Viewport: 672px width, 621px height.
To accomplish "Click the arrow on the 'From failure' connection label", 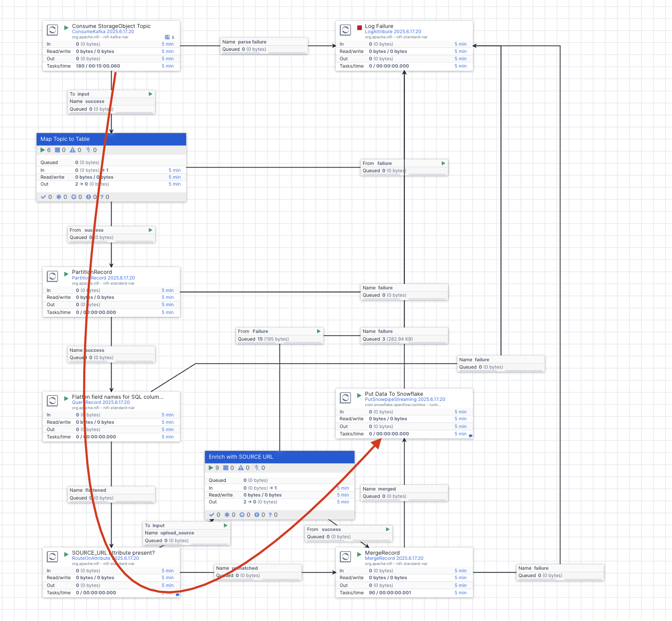I will click(x=443, y=163).
